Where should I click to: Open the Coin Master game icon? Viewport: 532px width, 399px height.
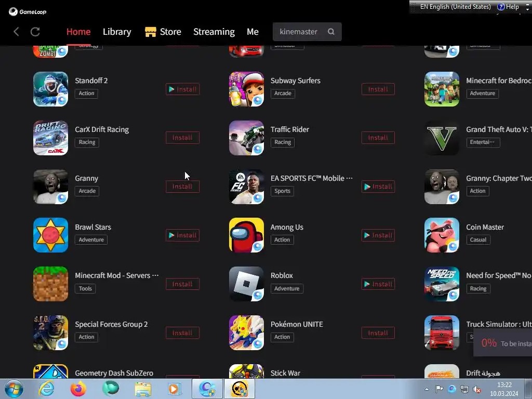click(x=442, y=235)
